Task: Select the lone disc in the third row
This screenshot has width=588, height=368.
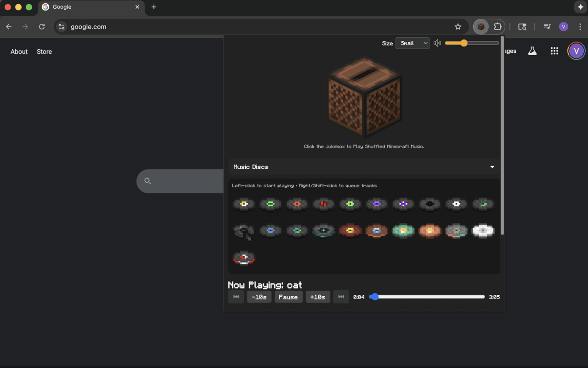Action: pos(244,258)
